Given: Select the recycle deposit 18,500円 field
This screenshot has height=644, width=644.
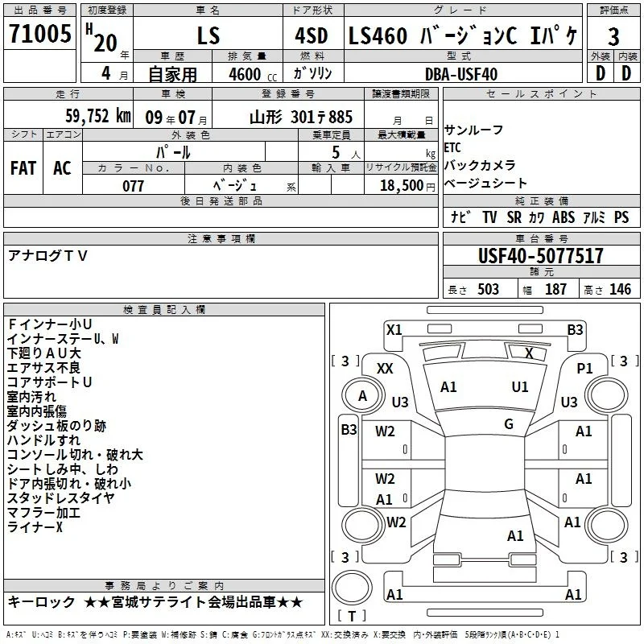Looking at the screenshot, I should tap(401, 185).
